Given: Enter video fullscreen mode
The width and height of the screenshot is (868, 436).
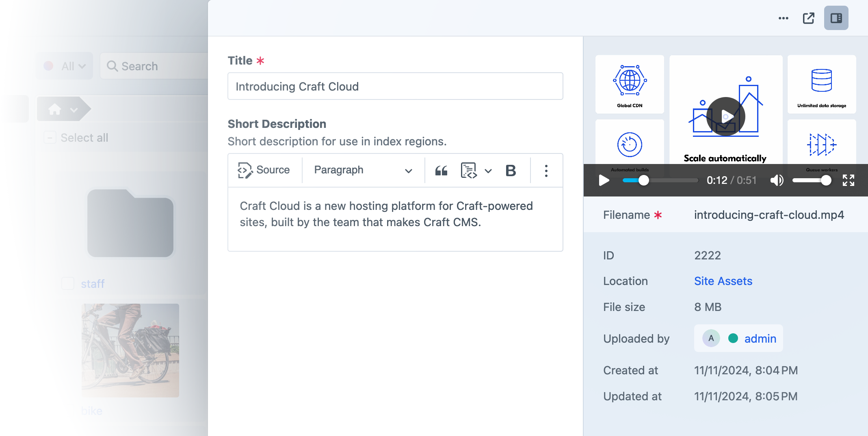Looking at the screenshot, I should [848, 180].
